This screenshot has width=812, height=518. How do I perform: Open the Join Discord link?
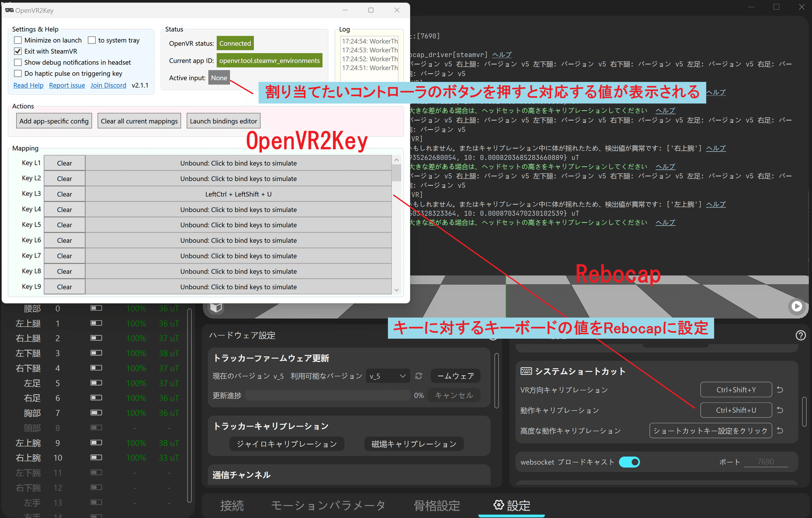(x=108, y=85)
